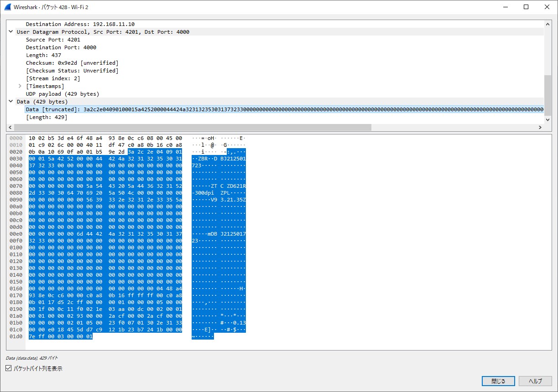Select the Checksum: 0x9e2d line

coord(72,63)
